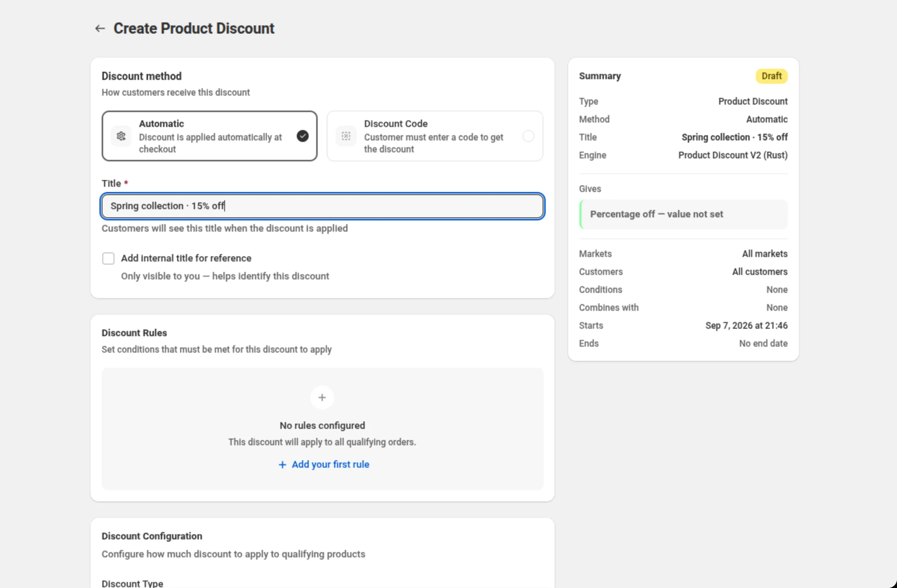The image size is (897, 588).
Task: Click 'No end date' value
Action: (763, 344)
